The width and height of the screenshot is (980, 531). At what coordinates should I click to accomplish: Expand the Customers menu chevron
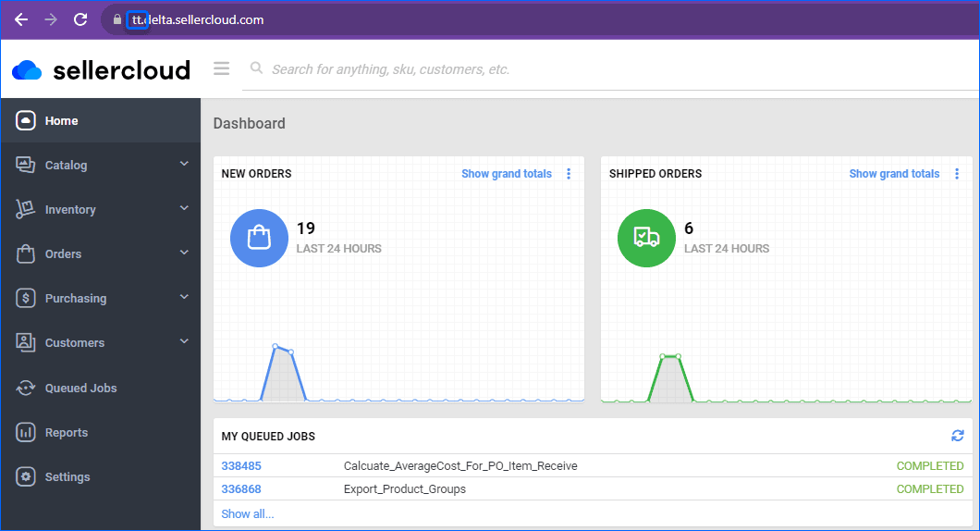pos(184,341)
